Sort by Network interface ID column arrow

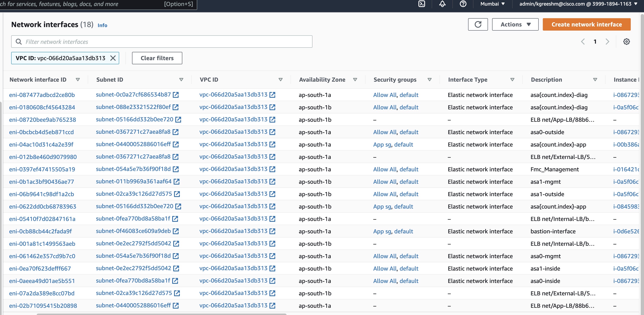point(78,80)
